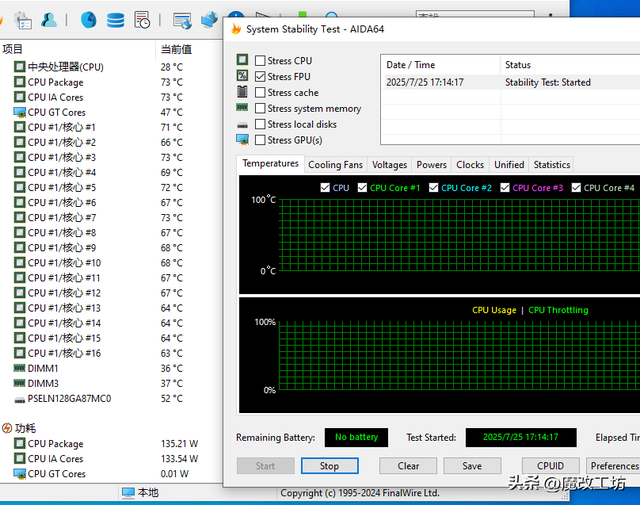Click the memory icon of the DIMM3 row
The width and height of the screenshot is (640, 505).
tap(19, 383)
